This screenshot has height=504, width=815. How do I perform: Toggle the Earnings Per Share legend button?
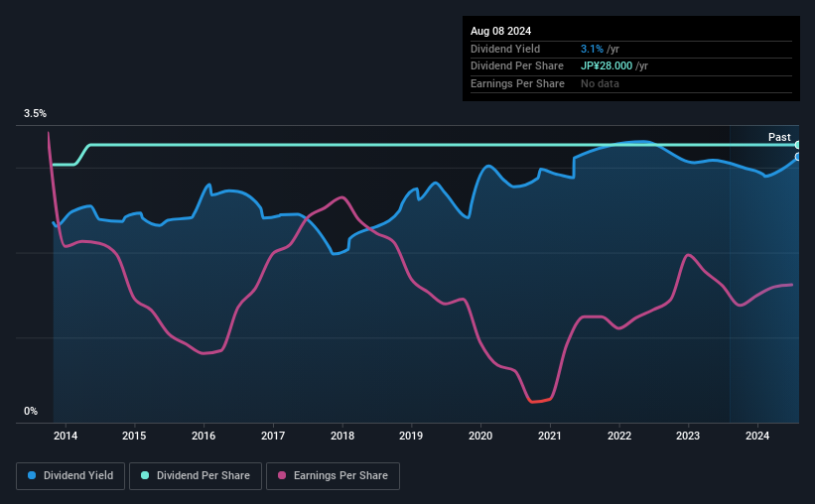coord(333,476)
